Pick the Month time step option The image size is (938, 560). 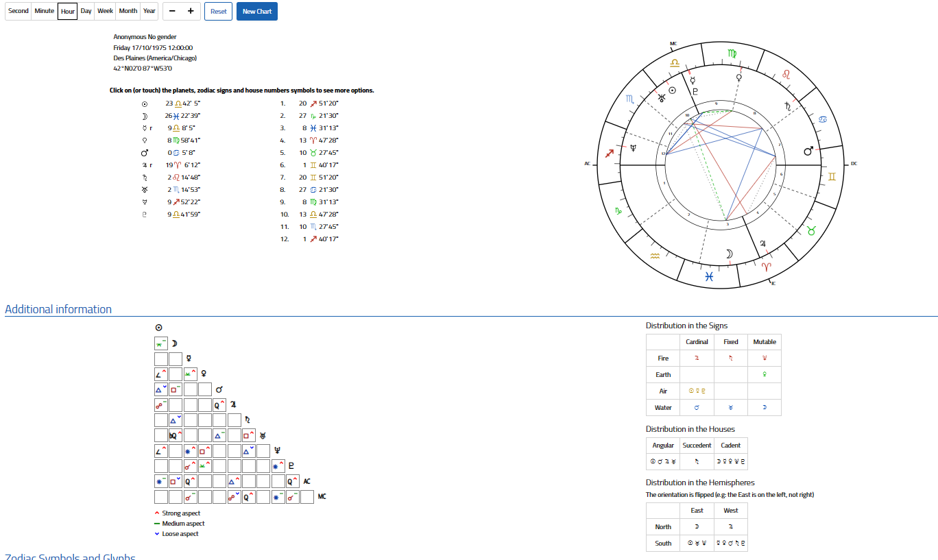pyautogui.click(x=128, y=11)
